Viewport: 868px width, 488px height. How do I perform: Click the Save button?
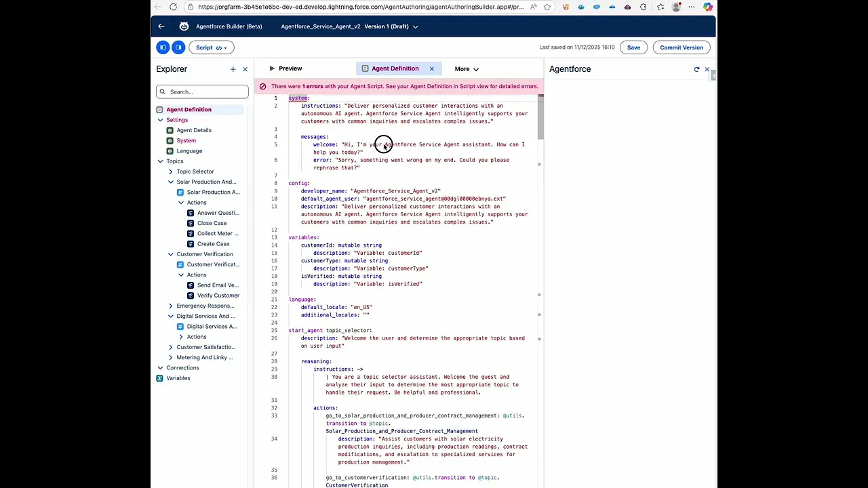click(633, 47)
